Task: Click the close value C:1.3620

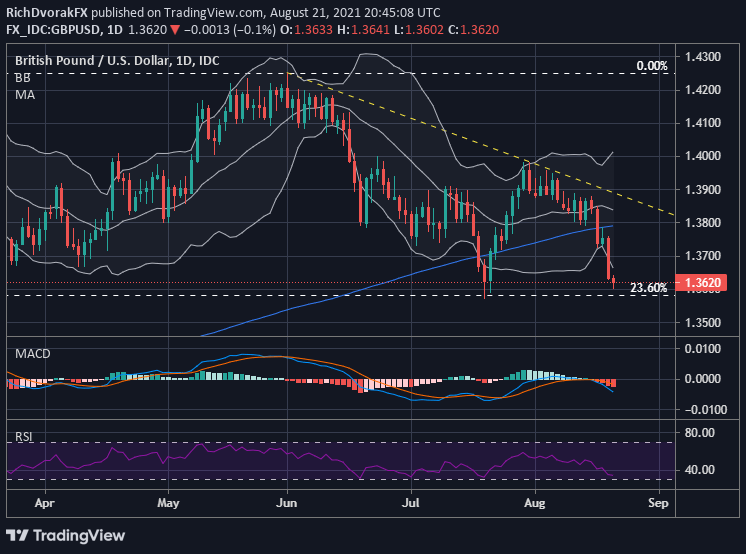Action: tap(473, 30)
